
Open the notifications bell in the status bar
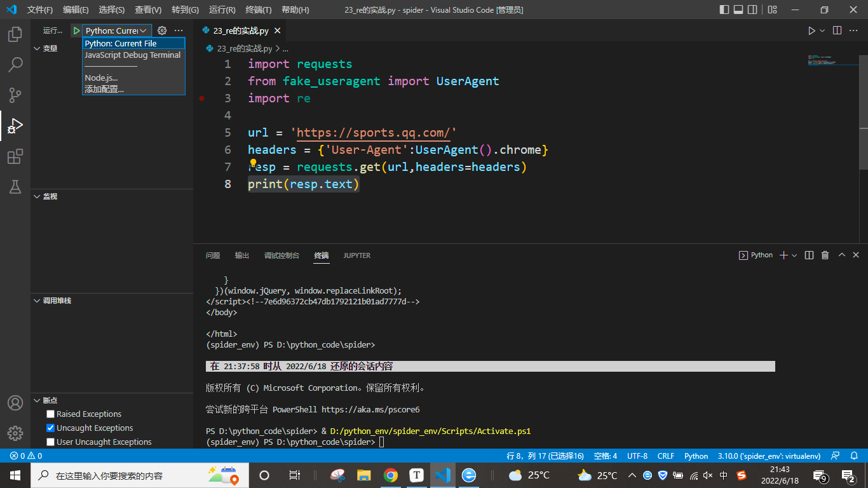coord(854,456)
